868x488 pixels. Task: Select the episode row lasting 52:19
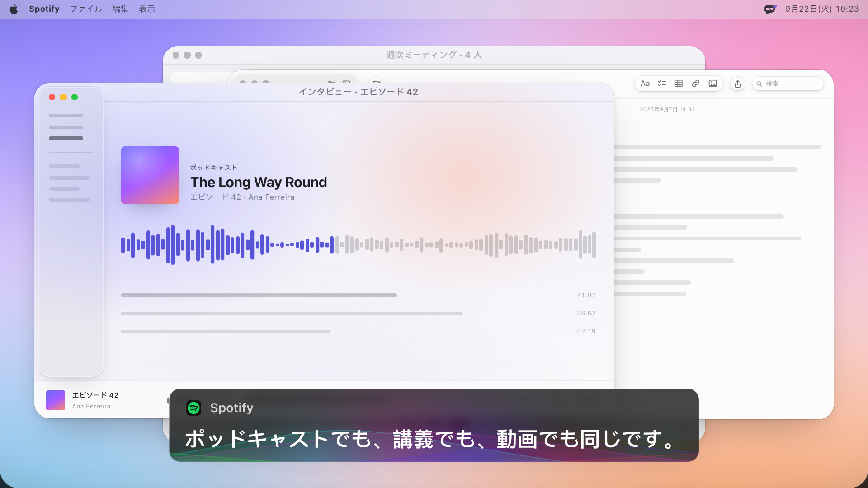click(x=359, y=331)
